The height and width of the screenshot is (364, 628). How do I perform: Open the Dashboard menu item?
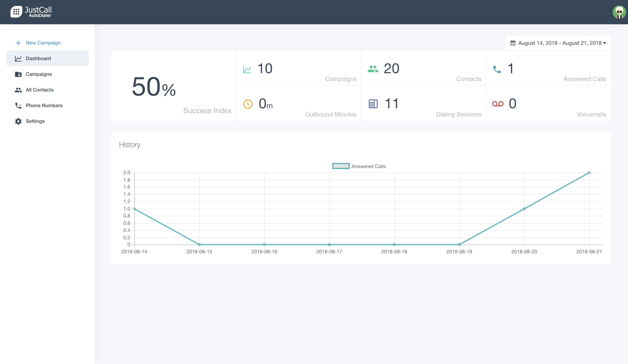[x=38, y=58]
